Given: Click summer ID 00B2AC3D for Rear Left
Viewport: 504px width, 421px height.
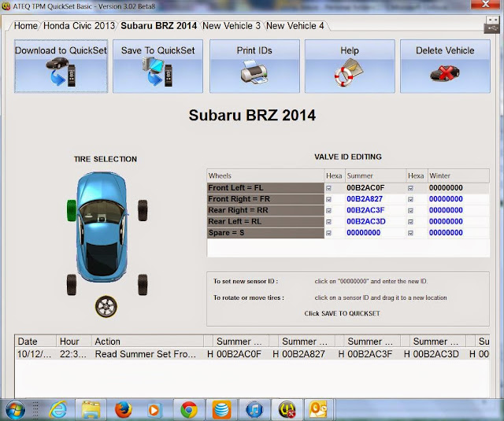Looking at the screenshot, I should pos(366,222).
